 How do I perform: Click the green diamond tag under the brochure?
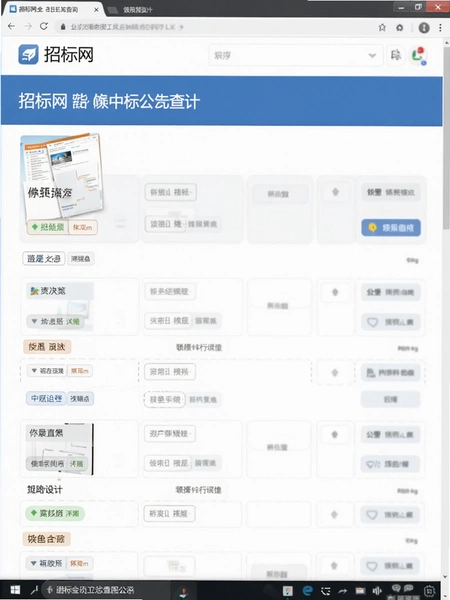[x=48, y=227]
